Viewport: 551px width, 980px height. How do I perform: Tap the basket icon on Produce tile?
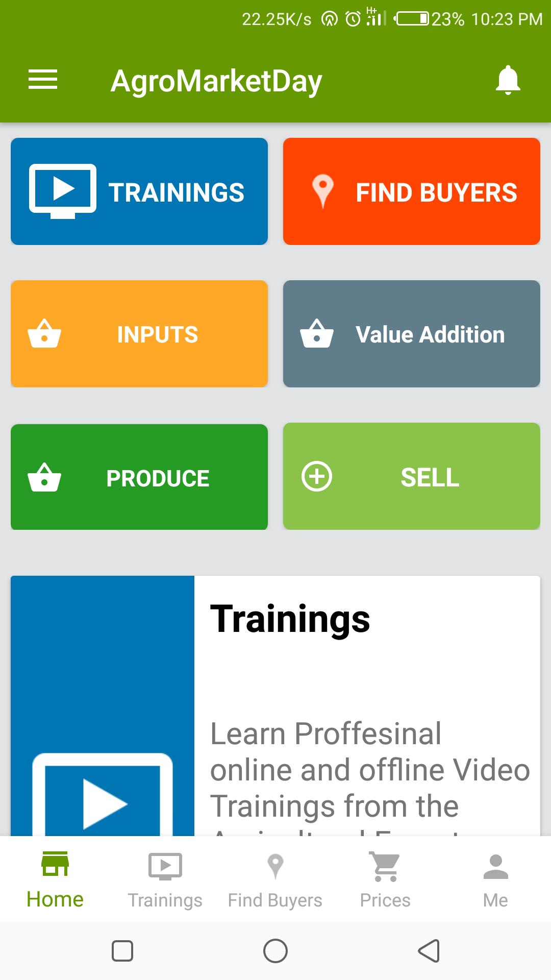[x=44, y=478]
